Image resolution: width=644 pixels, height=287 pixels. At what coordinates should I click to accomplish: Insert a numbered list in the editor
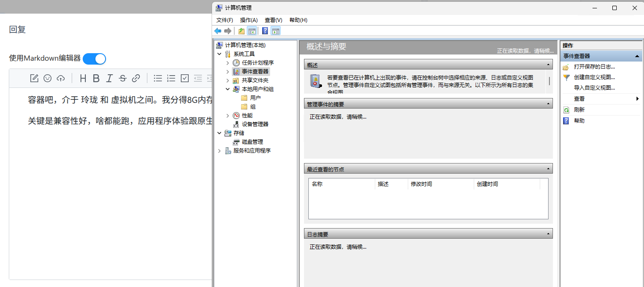[172, 78]
